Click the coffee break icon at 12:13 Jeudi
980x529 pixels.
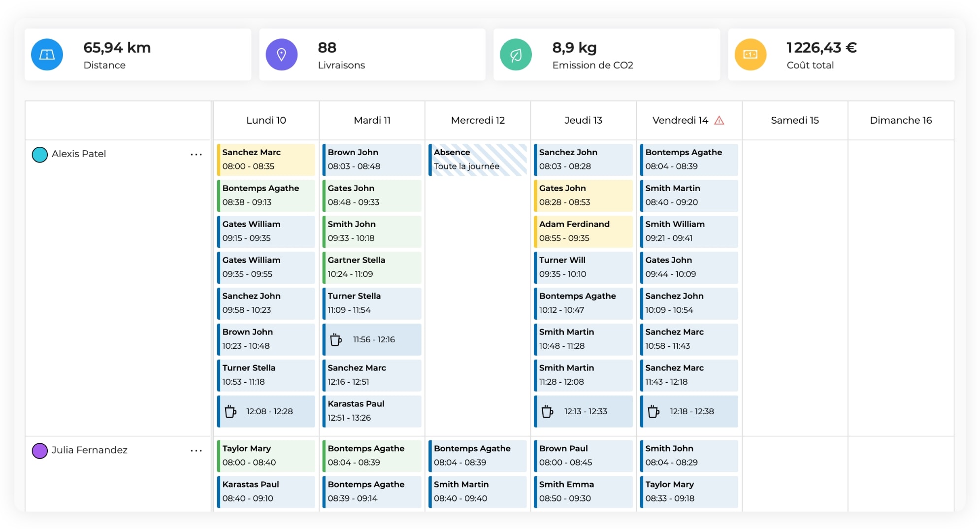[547, 411]
